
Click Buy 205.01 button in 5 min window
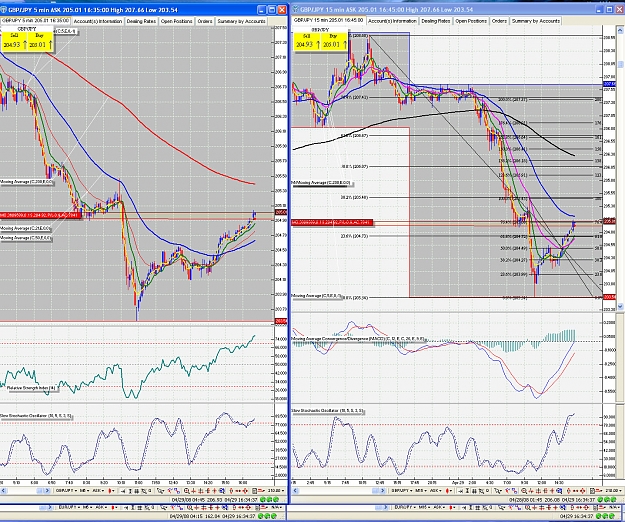pyautogui.click(x=40, y=41)
